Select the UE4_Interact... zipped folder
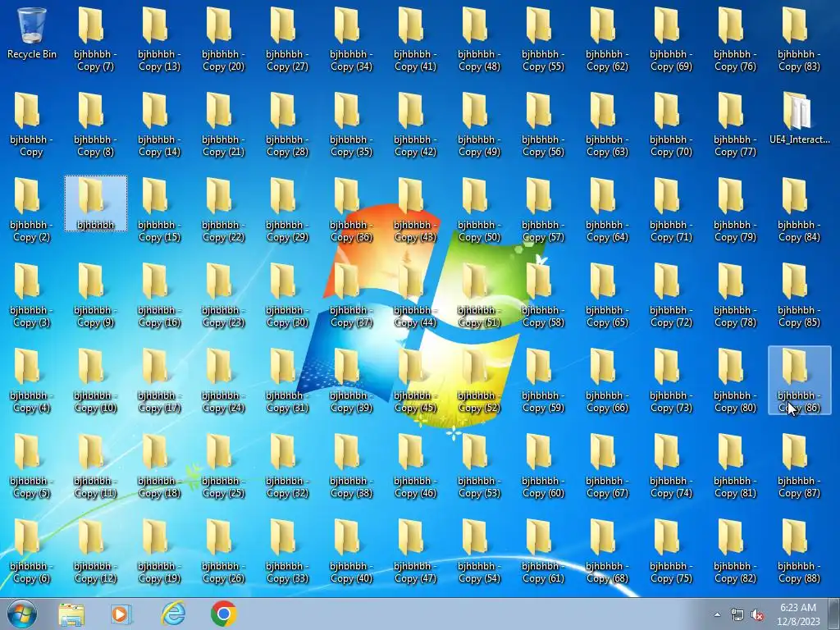The image size is (840, 630). pos(799,118)
